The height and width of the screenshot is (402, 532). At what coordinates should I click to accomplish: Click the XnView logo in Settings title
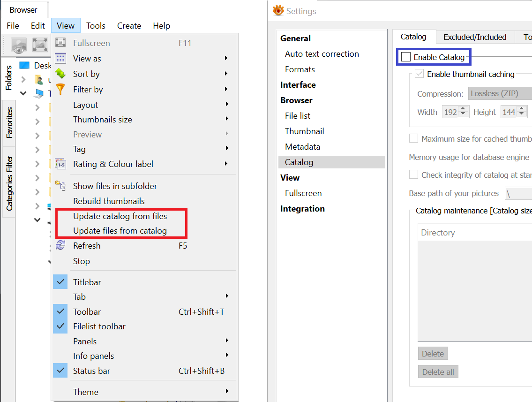point(278,10)
